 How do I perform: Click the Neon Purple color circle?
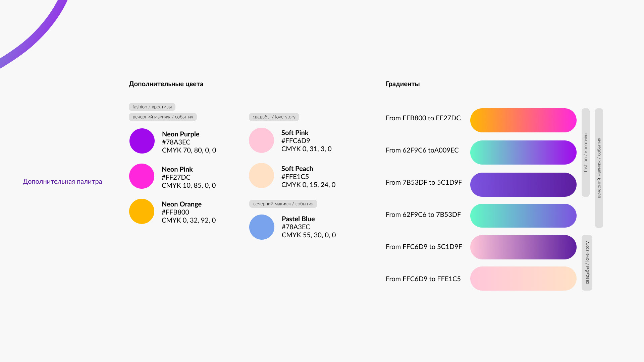coord(142,141)
